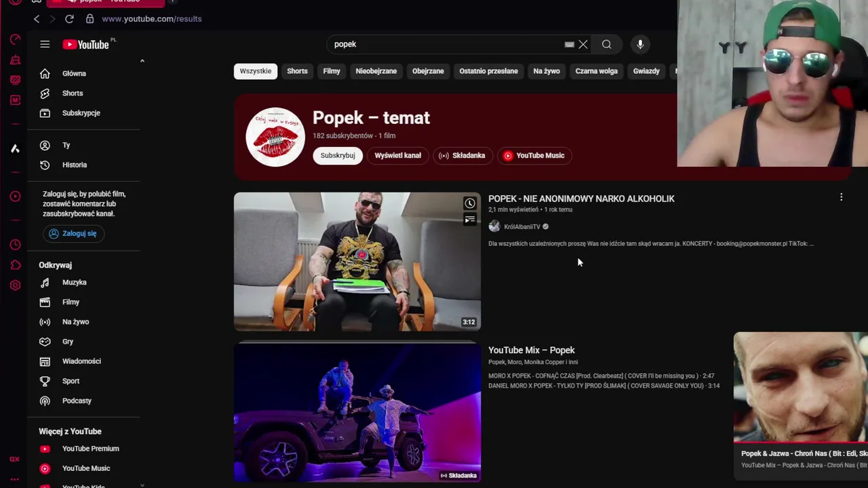Click into the popek search field

pyautogui.click(x=444, y=44)
